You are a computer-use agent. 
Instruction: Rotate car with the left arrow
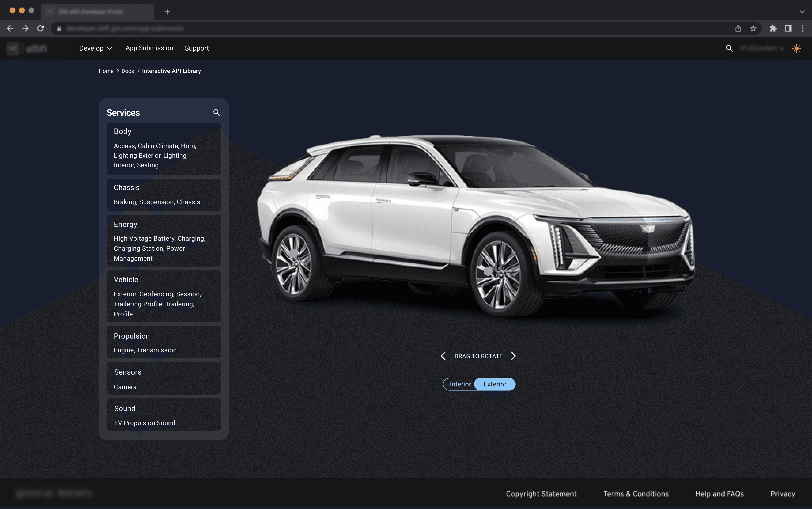pos(443,356)
